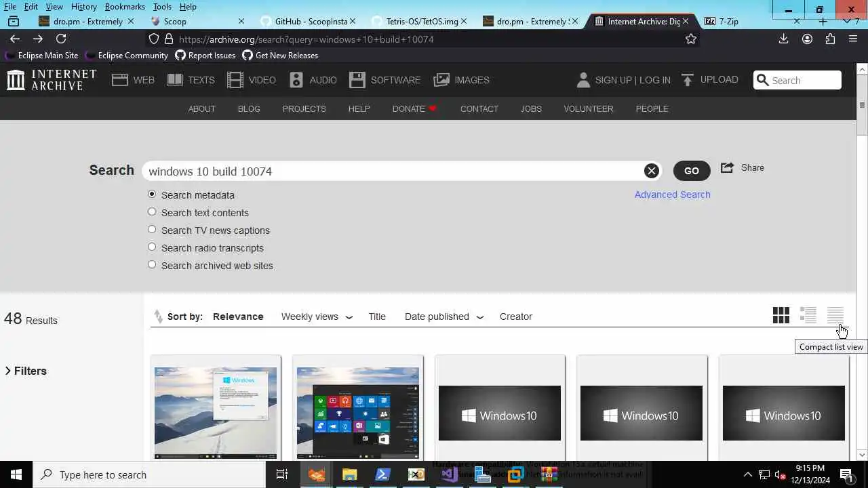Viewport: 868px width, 488px height.
Task: Click the Share arrow icon
Action: tap(727, 167)
